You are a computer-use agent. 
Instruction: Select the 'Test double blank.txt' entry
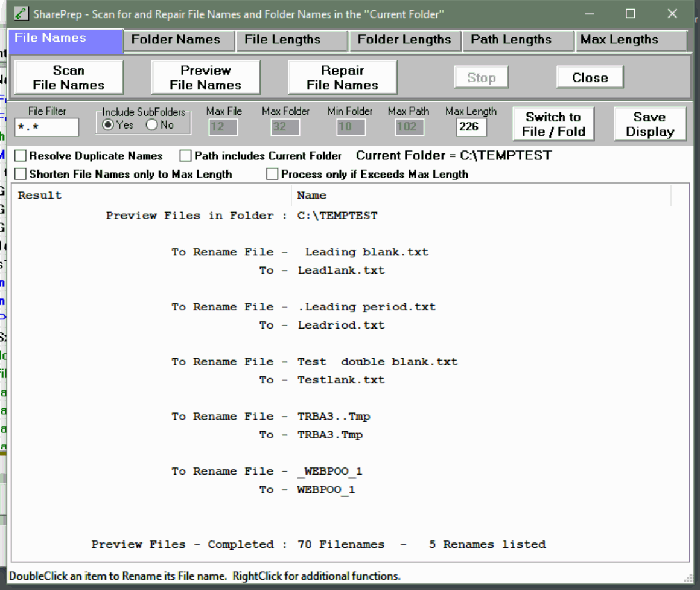[378, 362]
